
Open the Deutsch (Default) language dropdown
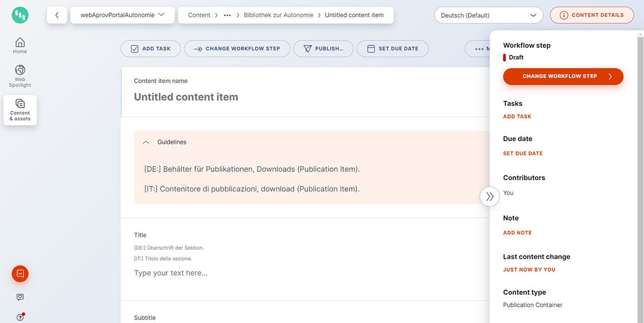pyautogui.click(x=488, y=15)
